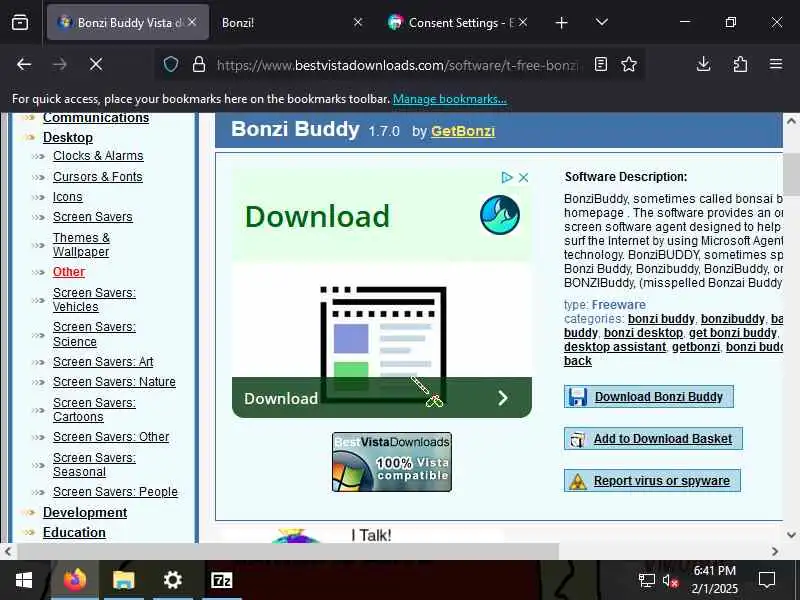Open Screen Savers: Art link
Image resolution: width=800 pixels, height=600 pixels.
[x=103, y=362]
